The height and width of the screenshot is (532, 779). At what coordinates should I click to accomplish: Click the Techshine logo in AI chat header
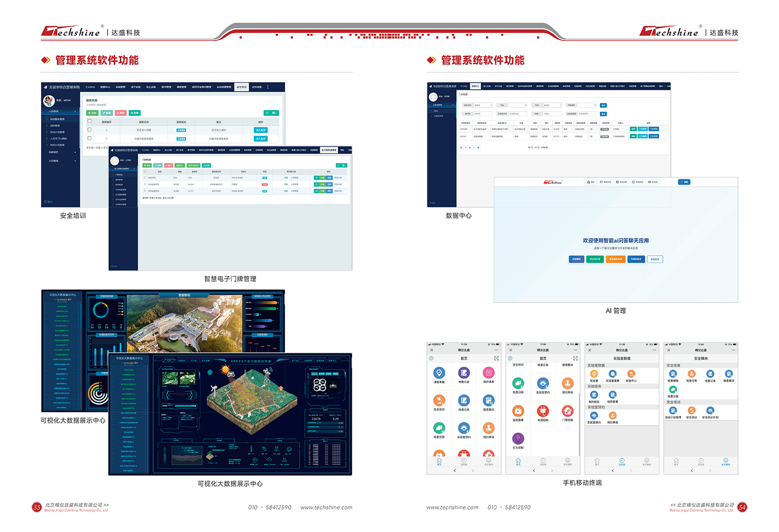pos(553,182)
